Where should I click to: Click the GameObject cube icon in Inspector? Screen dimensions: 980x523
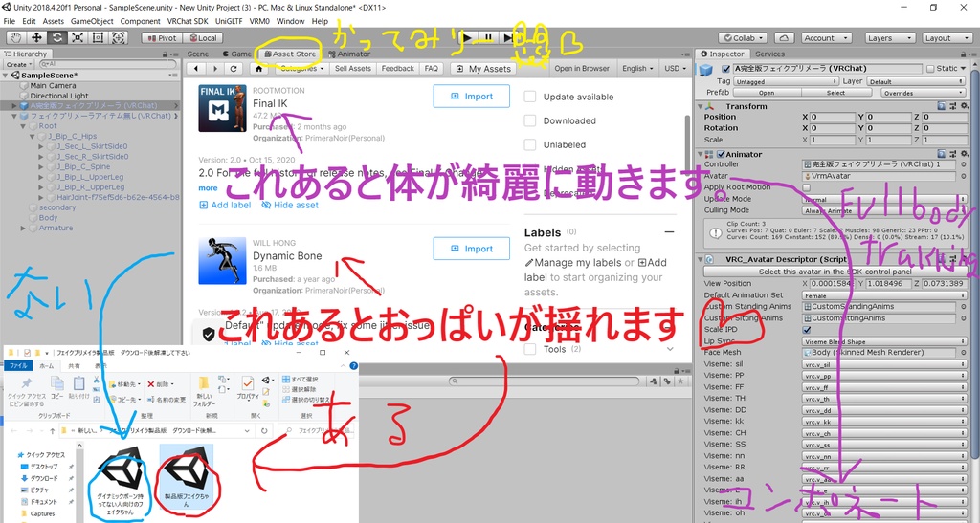tap(707, 69)
